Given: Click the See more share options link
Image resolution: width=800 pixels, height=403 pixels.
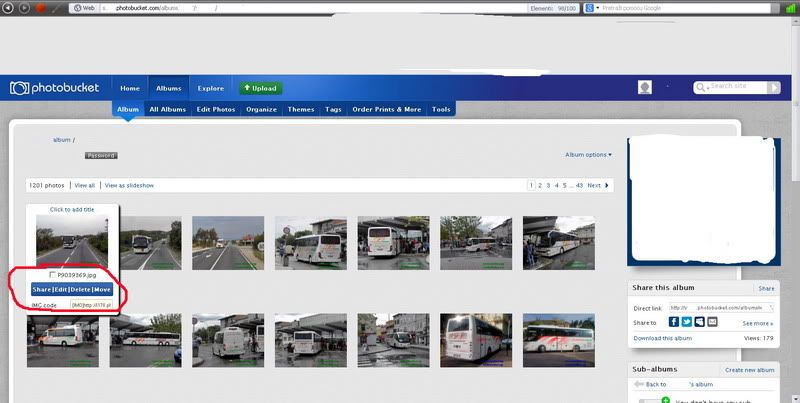Looking at the screenshot, I should point(758,323).
